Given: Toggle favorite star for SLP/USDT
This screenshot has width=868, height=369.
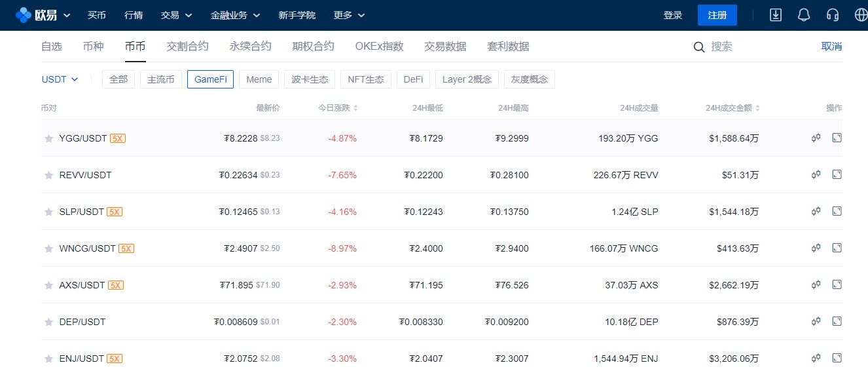Looking at the screenshot, I should (48, 212).
